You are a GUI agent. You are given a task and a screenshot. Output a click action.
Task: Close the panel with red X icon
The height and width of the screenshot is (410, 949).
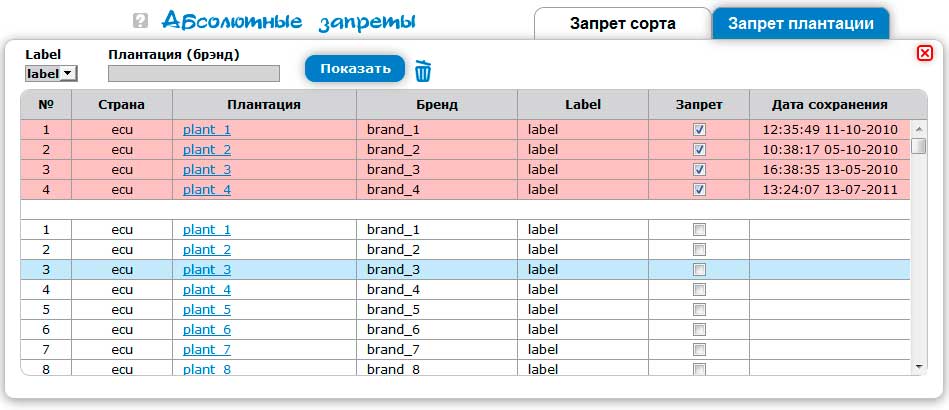coord(925,53)
